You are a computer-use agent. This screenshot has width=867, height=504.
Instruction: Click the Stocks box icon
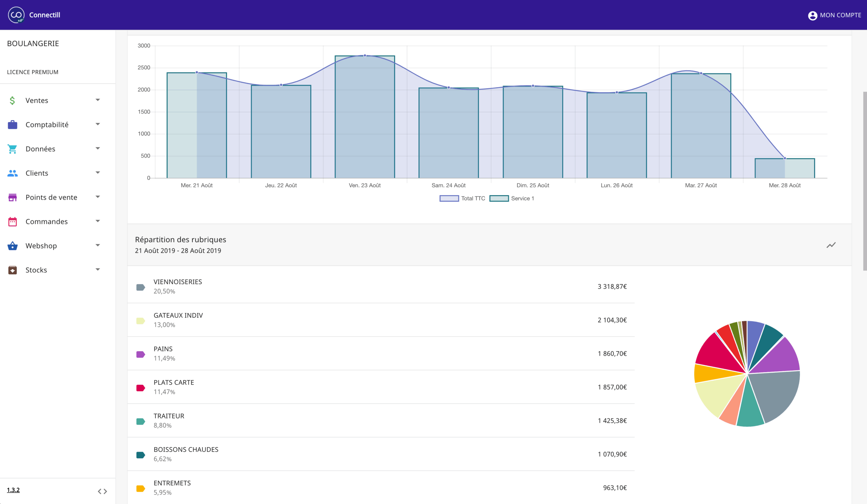point(13,270)
